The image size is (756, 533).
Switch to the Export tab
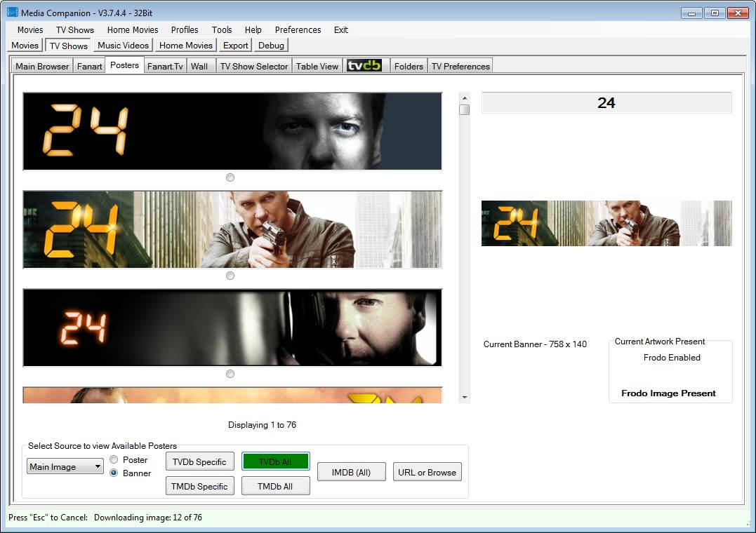tap(235, 46)
